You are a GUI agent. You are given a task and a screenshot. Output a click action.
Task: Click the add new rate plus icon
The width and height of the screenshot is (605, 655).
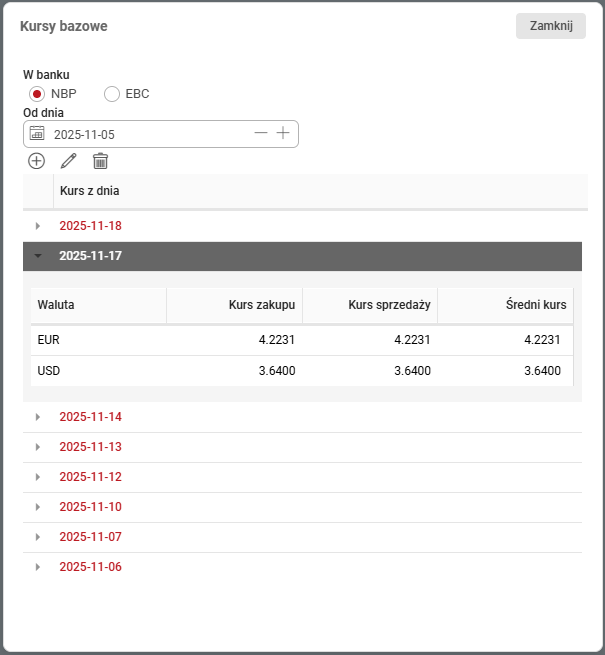[37, 160]
